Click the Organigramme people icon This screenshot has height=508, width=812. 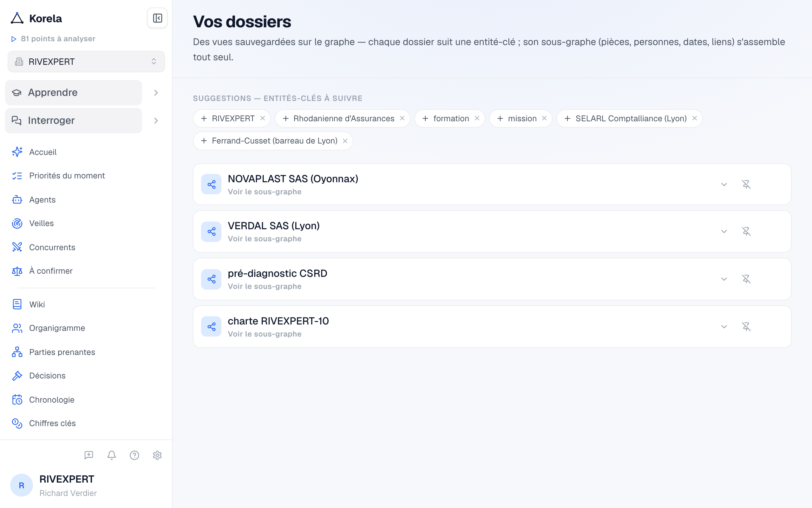click(17, 328)
